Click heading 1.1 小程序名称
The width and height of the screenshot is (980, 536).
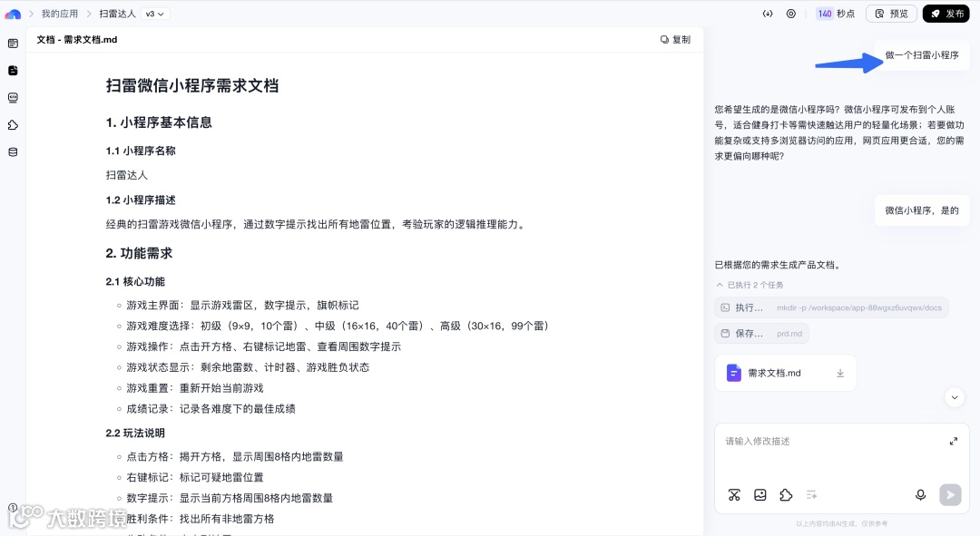tap(141, 151)
